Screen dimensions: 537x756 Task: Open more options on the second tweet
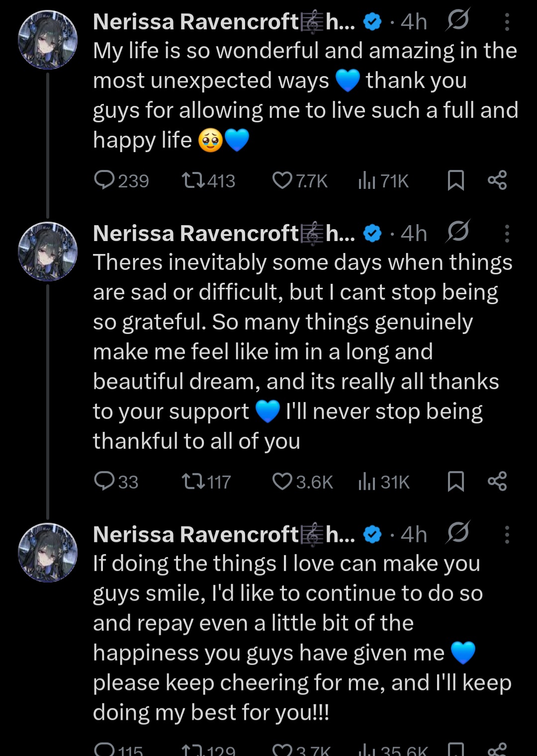[x=507, y=234]
